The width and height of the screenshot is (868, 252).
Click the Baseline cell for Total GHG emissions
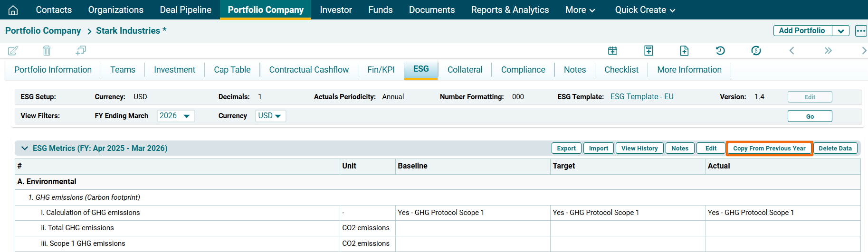472,228
